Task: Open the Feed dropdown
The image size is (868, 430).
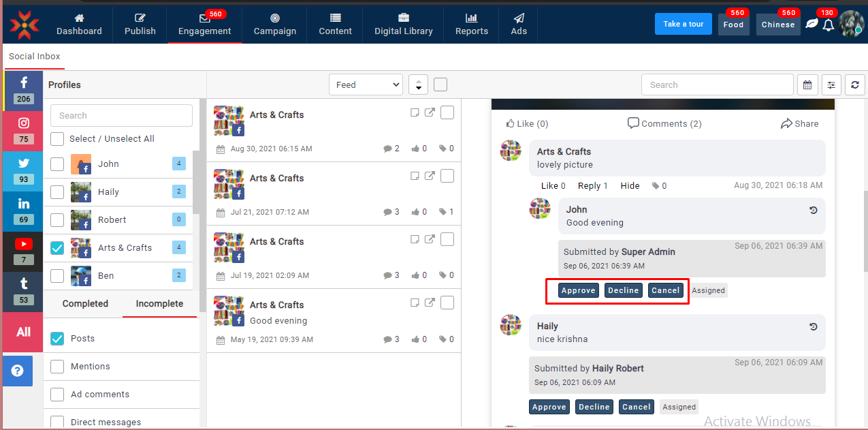Action: pos(366,85)
